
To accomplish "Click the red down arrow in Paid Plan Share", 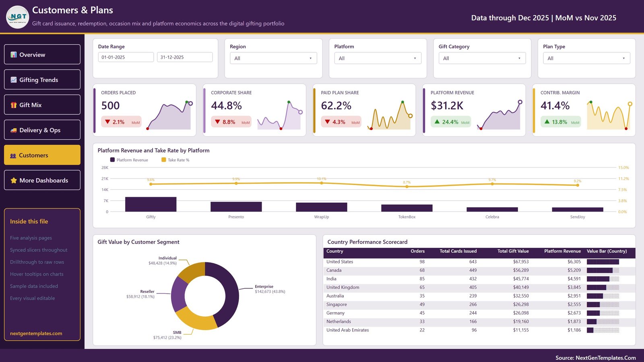I will (327, 121).
